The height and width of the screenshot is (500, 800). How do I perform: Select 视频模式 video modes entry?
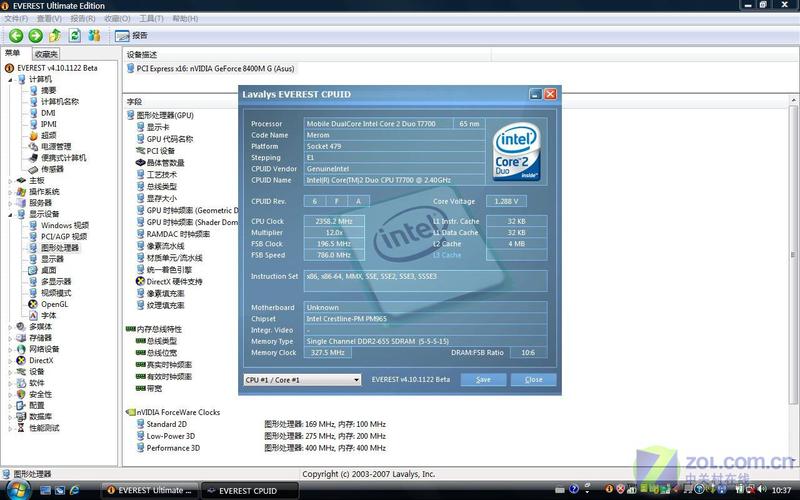click(x=56, y=292)
